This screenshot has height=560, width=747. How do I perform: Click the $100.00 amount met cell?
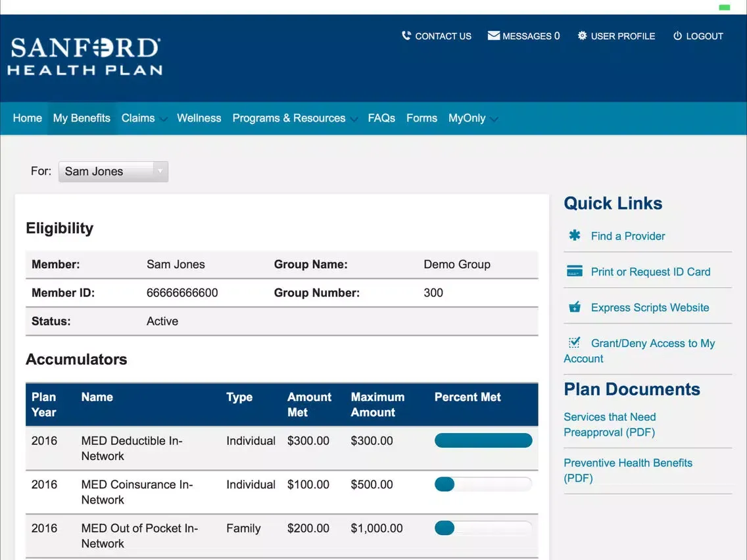[308, 485]
